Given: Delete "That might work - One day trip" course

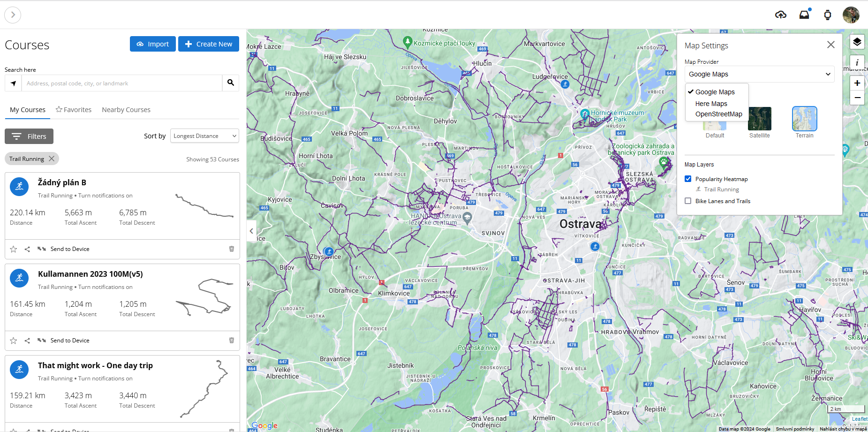Looking at the screenshot, I should pyautogui.click(x=231, y=430).
